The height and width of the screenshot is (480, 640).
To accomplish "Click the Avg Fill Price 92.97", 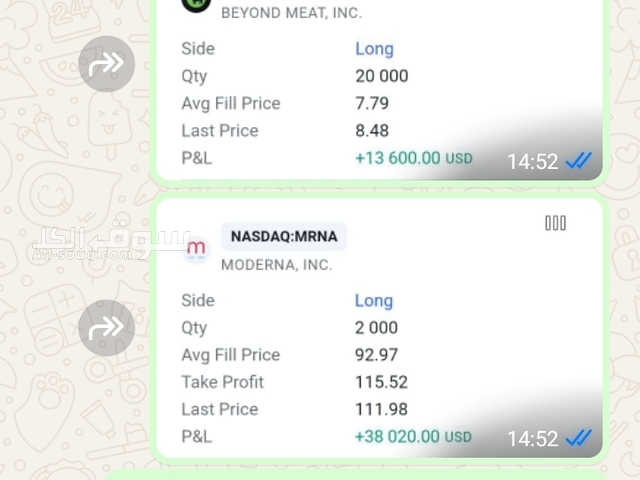I will 376,355.
